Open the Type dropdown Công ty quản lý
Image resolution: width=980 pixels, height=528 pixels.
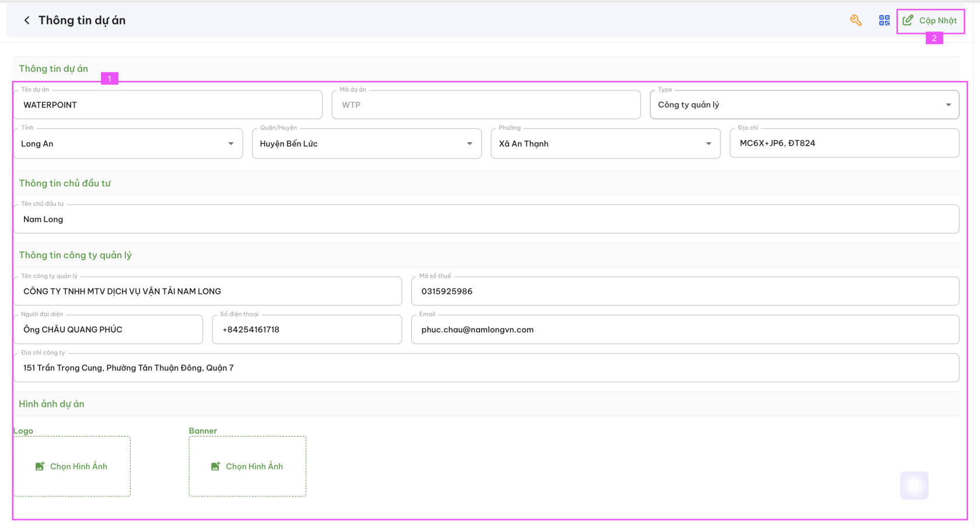tap(804, 105)
